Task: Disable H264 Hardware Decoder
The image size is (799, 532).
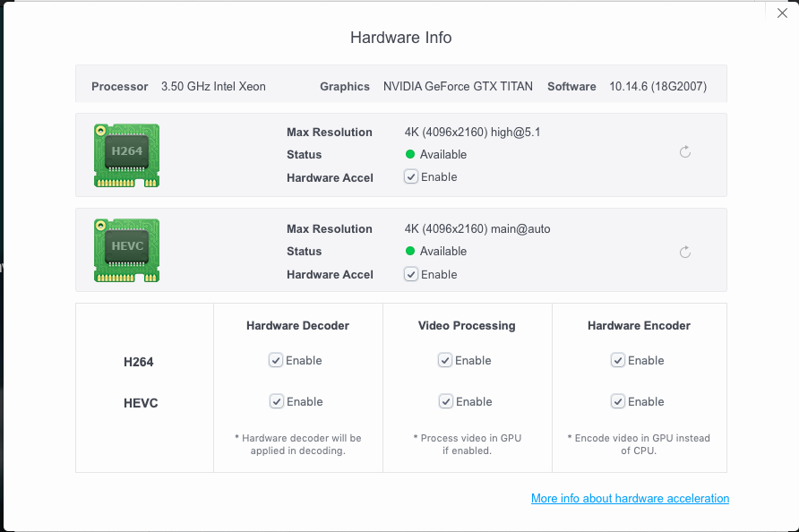Action: (x=276, y=360)
